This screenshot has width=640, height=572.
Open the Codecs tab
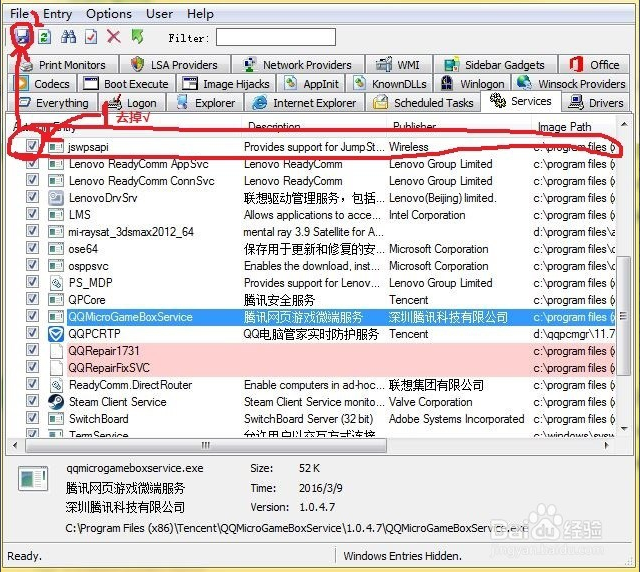pyautogui.click(x=43, y=84)
